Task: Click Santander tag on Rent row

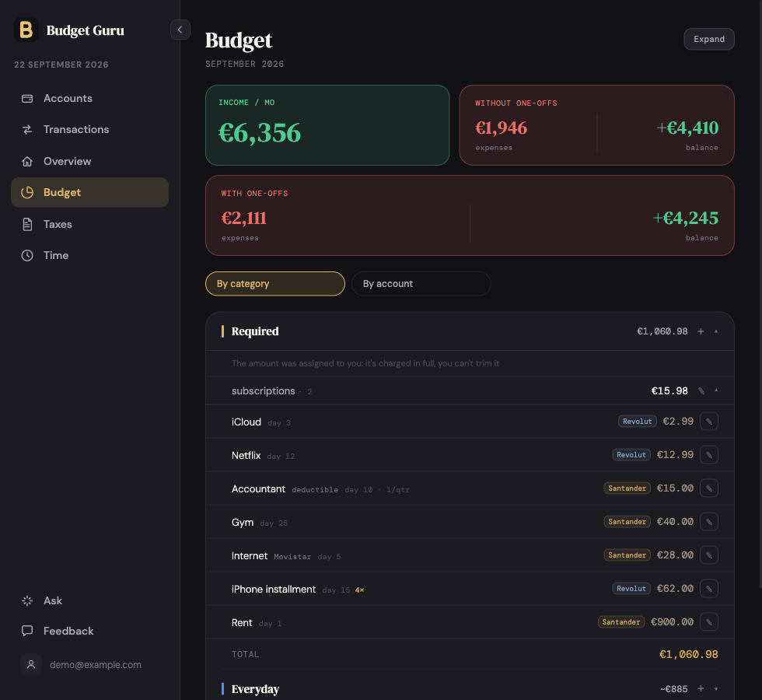Action: tap(621, 621)
